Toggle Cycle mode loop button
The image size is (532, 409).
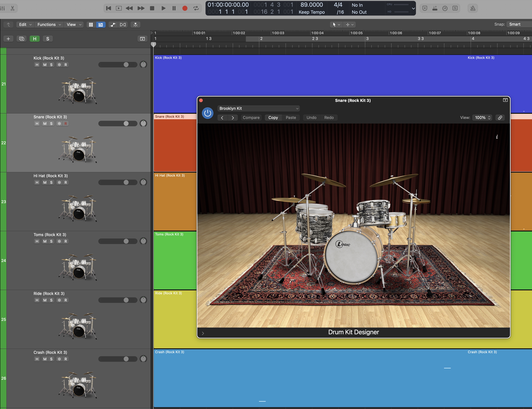pyautogui.click(x=196, y=8)
